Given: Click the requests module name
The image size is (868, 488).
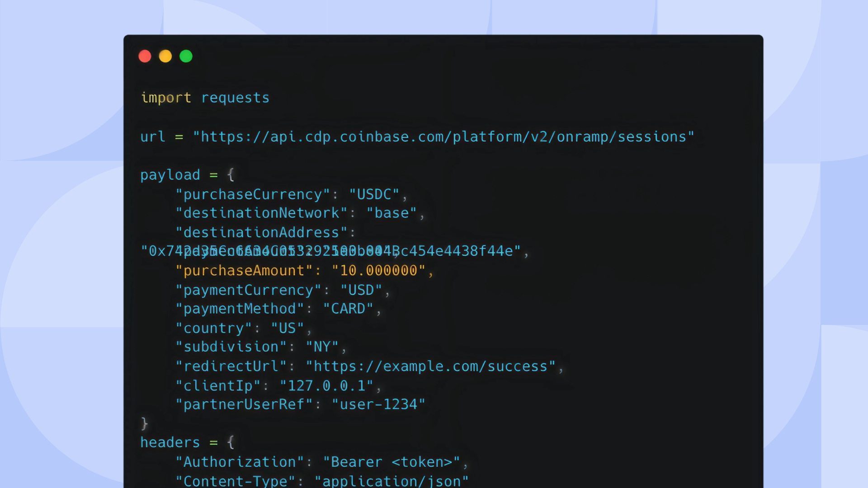Looking at the screenshot, I should click(235, 98).
